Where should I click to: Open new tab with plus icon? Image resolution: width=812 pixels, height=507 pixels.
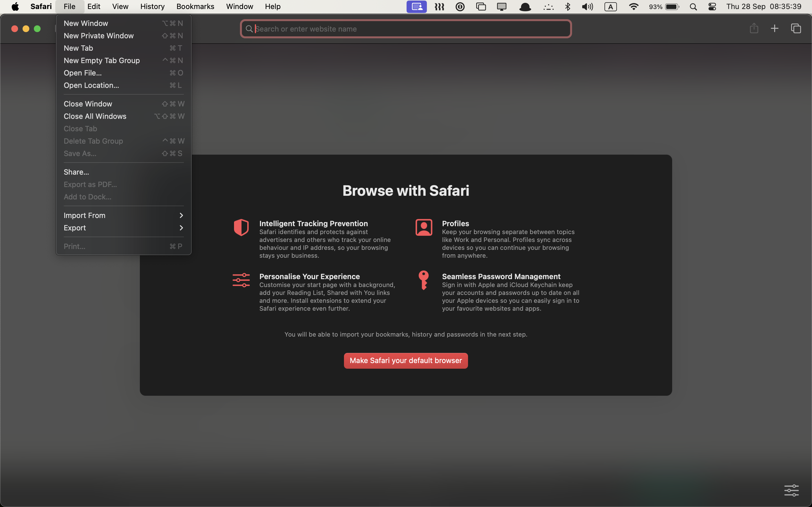775,29
